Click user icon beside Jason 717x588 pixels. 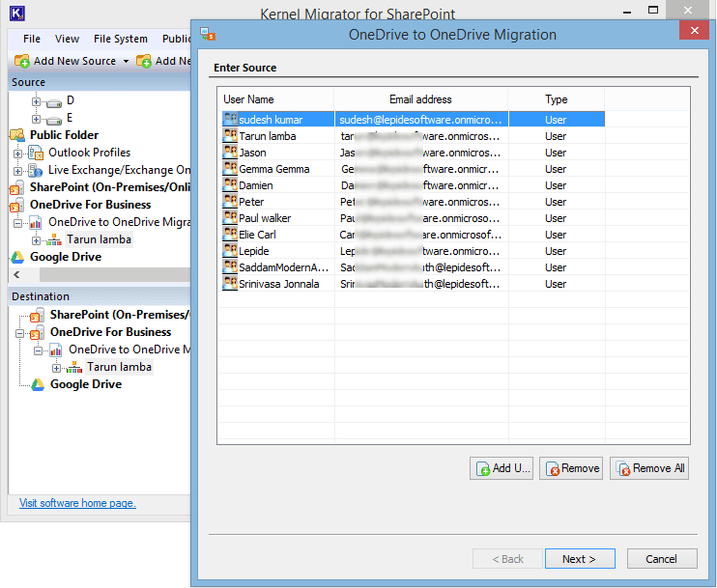pos(230,153)
